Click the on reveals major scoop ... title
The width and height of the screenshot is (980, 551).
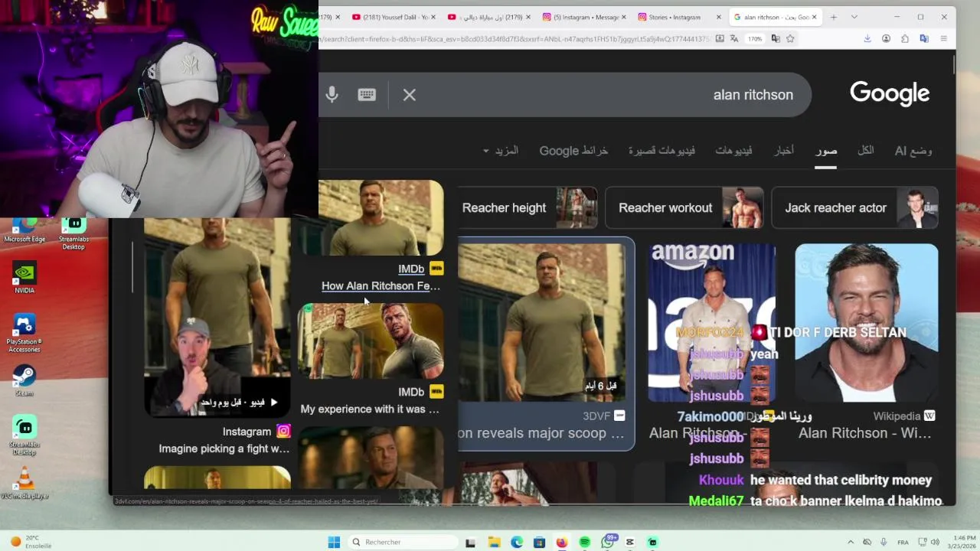click(x=541, y=433)
